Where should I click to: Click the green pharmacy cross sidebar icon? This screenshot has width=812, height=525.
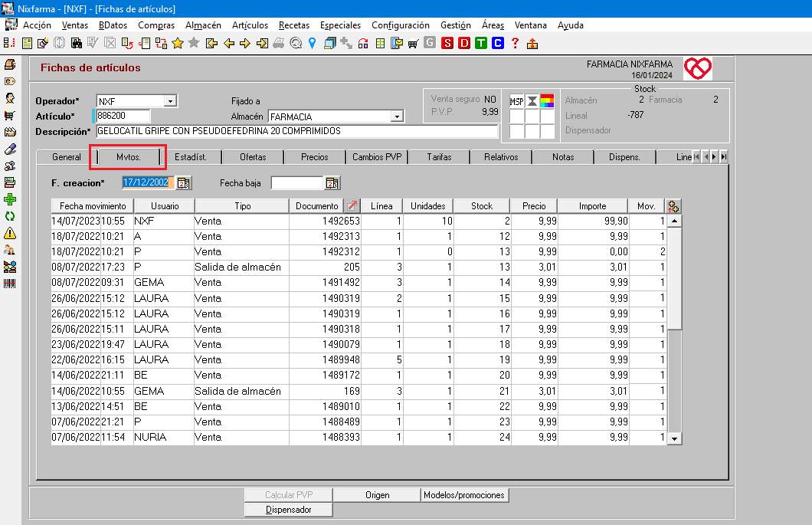[10, 199]
